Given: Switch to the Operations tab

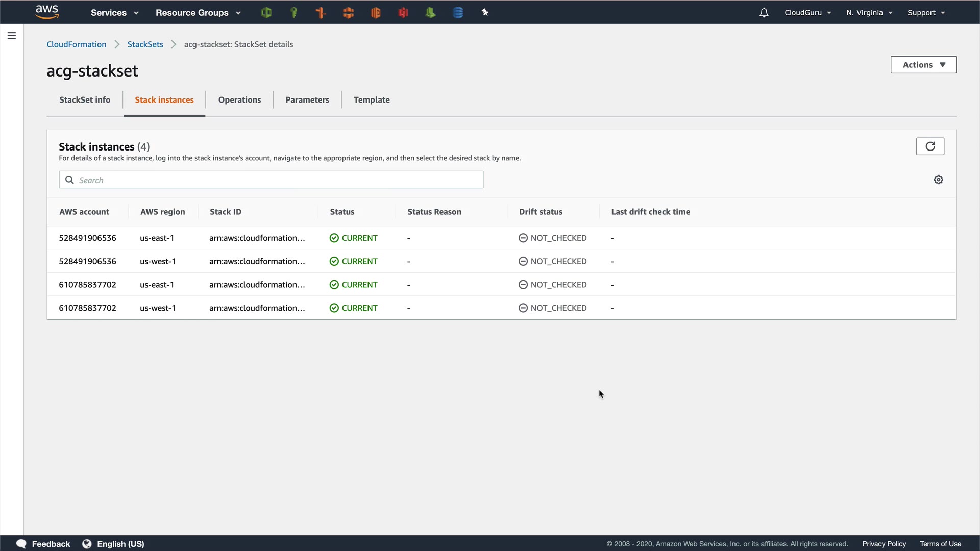Looking at the screenshot, I should coord(239,100).
